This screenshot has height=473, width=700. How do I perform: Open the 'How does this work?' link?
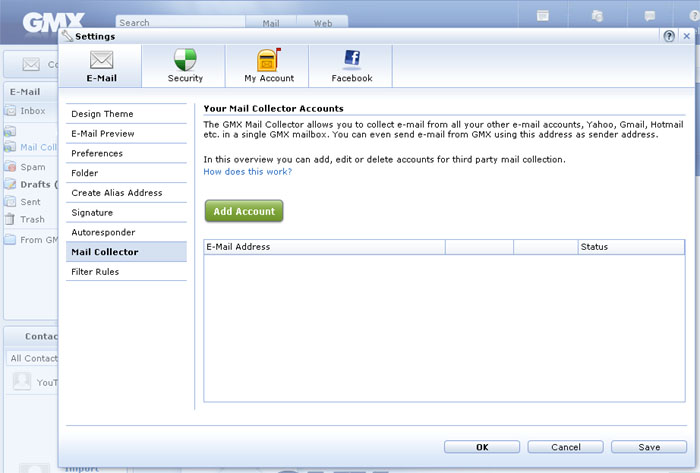247,172
